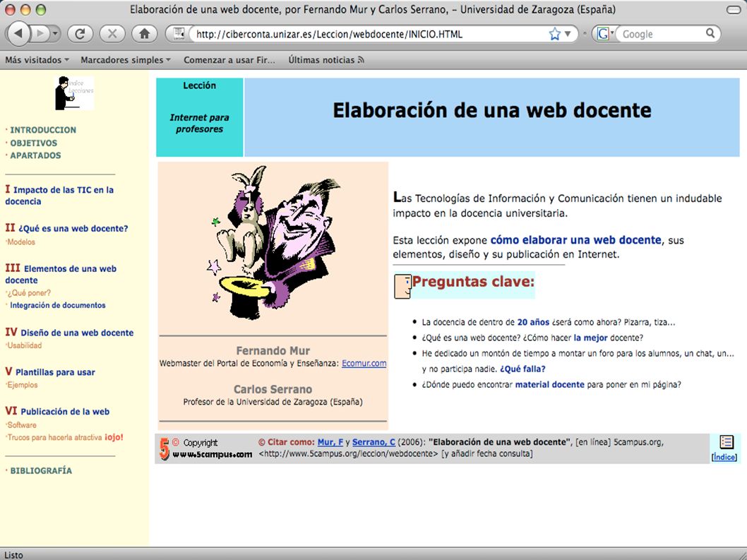Open the INTRODUCCION sidebar link

pos(43,130)
